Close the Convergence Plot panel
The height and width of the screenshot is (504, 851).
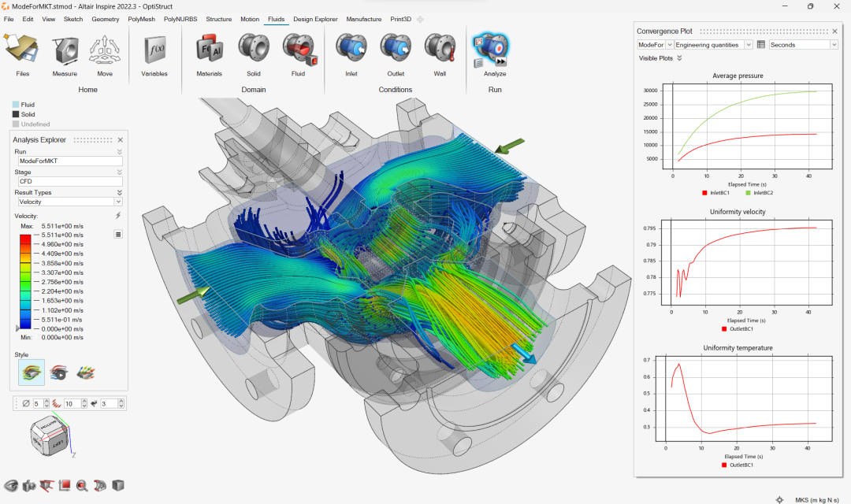(x=834, y=31)
